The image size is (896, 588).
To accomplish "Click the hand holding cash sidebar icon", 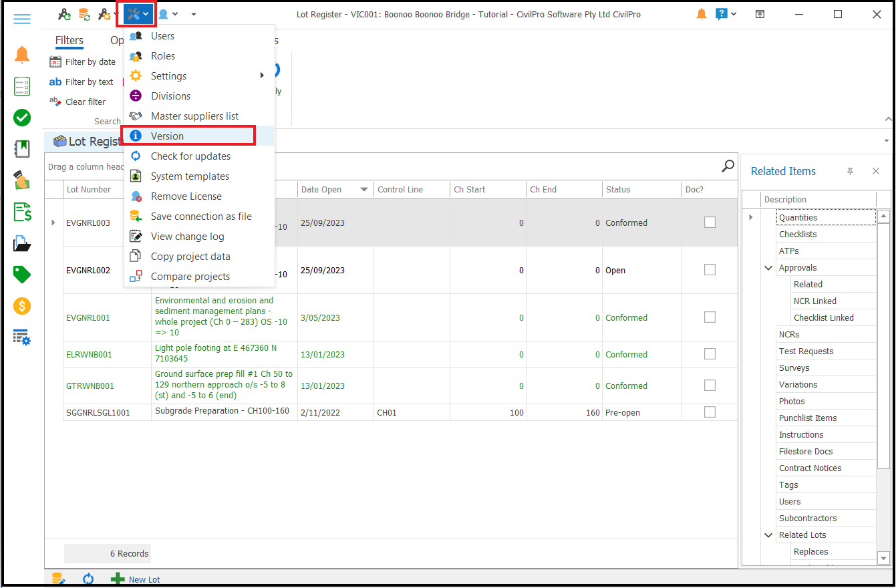I will coord(22,180).
